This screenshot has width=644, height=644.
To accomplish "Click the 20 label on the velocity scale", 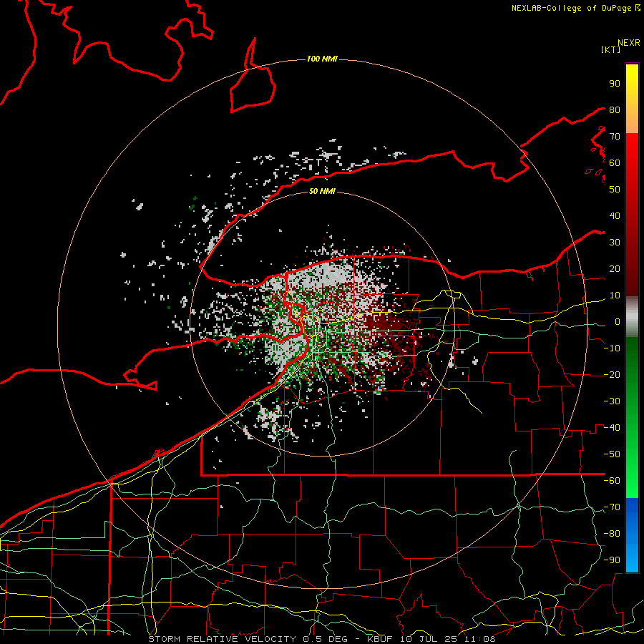I will pos(615,268).
